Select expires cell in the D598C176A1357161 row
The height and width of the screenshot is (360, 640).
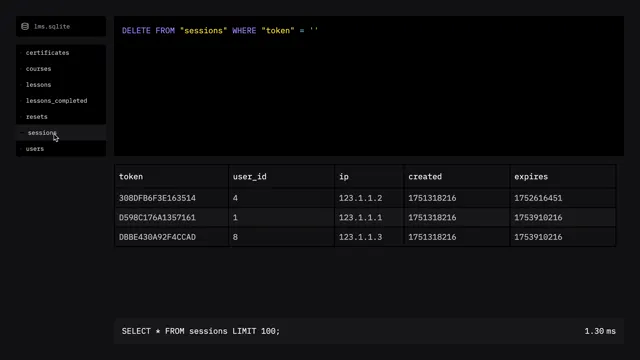click(563, 218)
